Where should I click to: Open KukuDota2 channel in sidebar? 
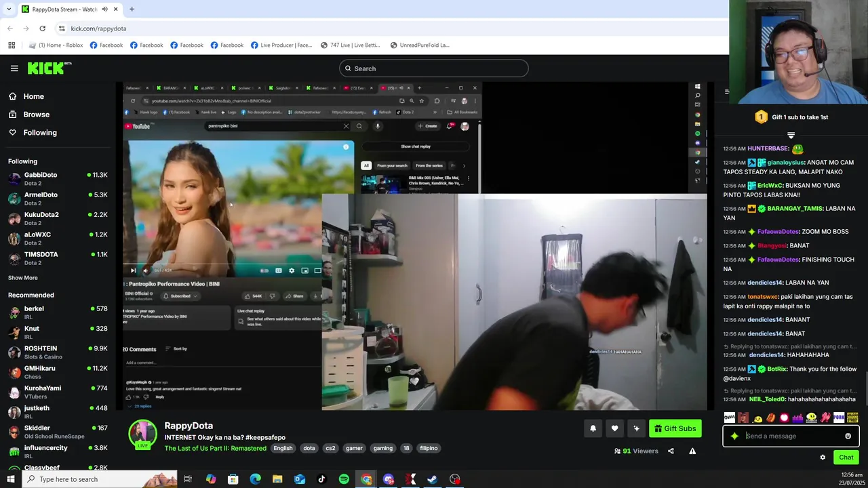click(x=58, y=218)
